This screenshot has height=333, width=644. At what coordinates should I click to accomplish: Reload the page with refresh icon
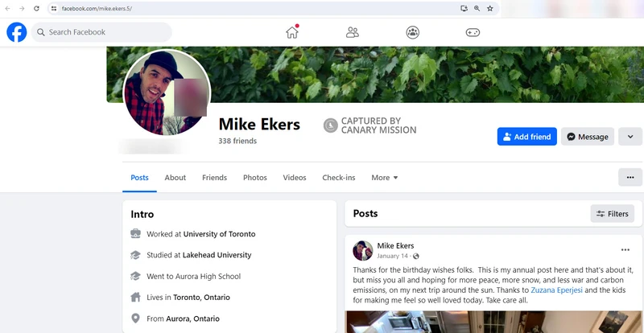36,9
